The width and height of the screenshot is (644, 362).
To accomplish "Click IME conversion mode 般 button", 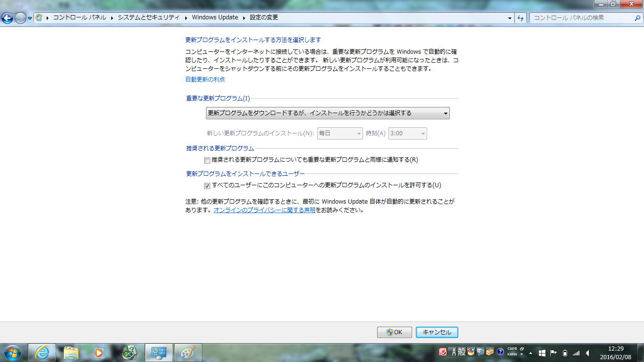I will point(462,352).
